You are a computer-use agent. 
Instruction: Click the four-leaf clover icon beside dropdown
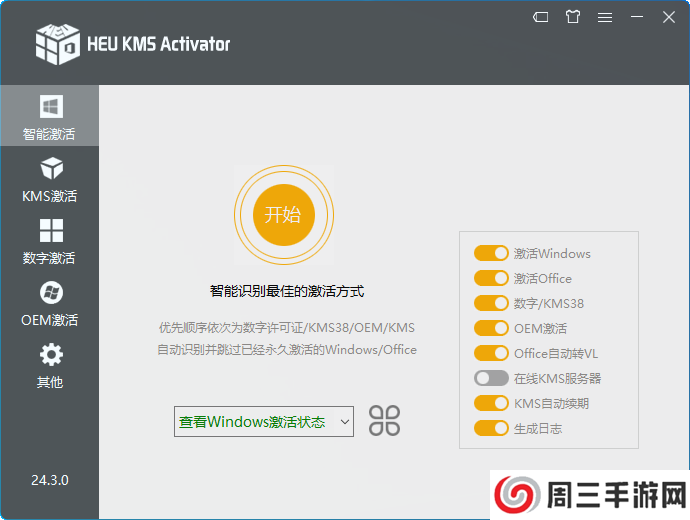click(384, 421)
